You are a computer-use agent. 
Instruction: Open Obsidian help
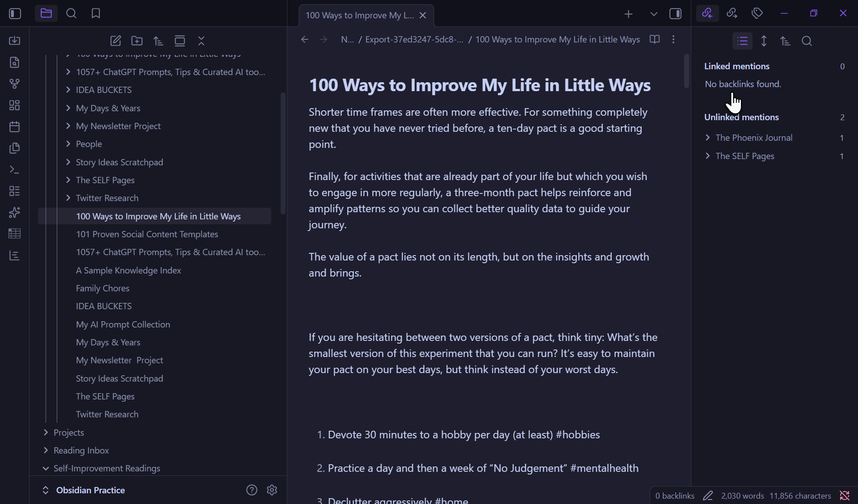pos(252,490)
